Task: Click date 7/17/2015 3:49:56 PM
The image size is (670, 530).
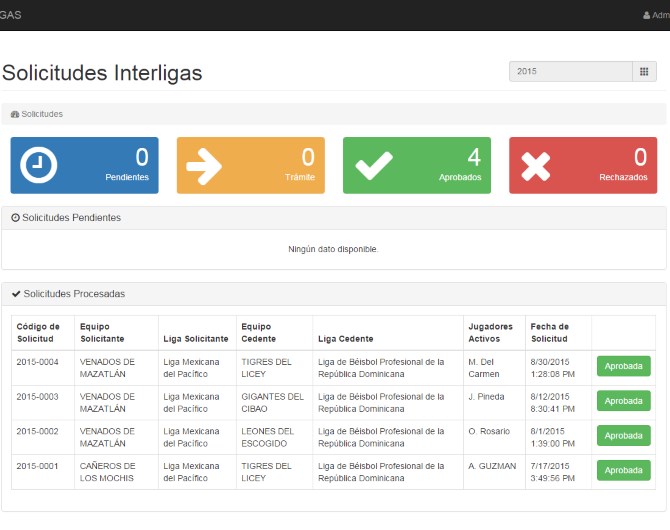Action: [x=552, y=472]
